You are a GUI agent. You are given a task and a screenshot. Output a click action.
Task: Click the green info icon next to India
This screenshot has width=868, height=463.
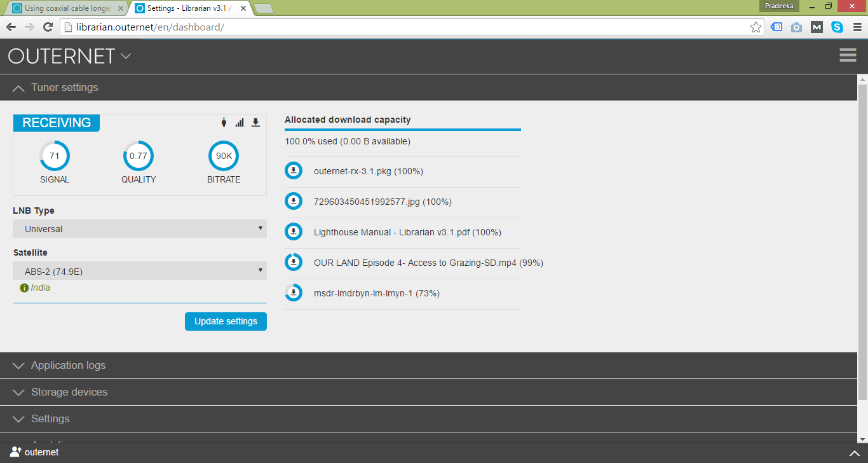pos(24,288)
